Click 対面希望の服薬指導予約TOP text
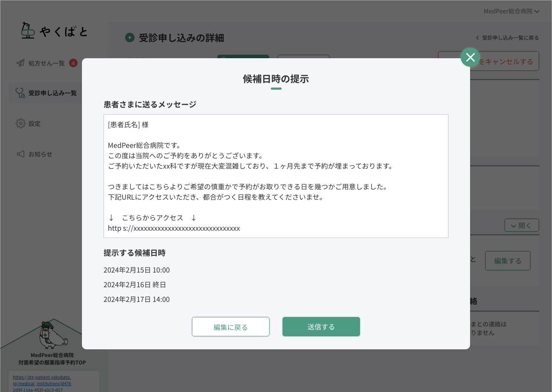The image size is (552, 392). click(x=52, y=362)
